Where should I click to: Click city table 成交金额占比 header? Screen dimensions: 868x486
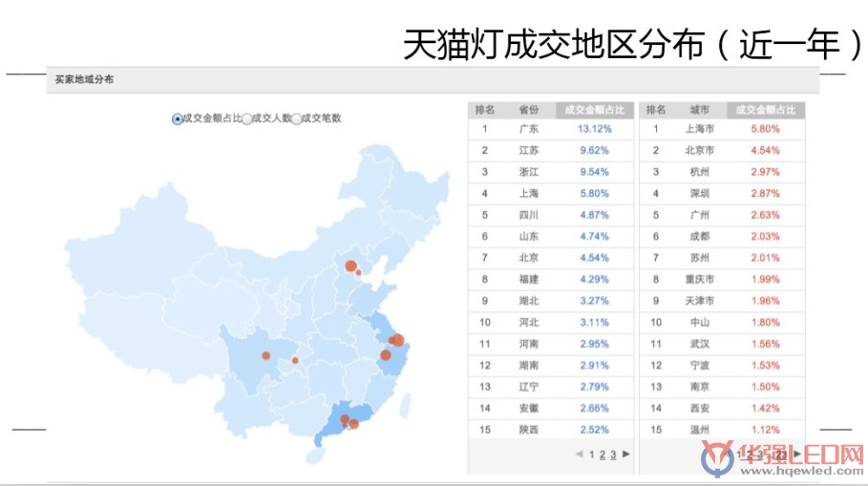pyautogui.click(x=766, y=110)
